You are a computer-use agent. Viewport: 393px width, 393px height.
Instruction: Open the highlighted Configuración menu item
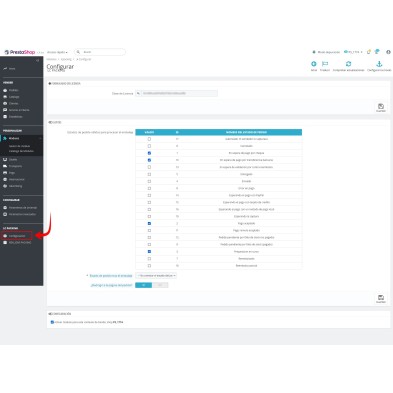17,236
